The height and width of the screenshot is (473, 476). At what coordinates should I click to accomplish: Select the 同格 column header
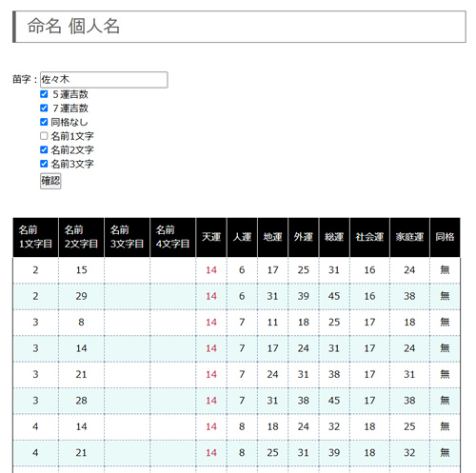pos(445,237)
